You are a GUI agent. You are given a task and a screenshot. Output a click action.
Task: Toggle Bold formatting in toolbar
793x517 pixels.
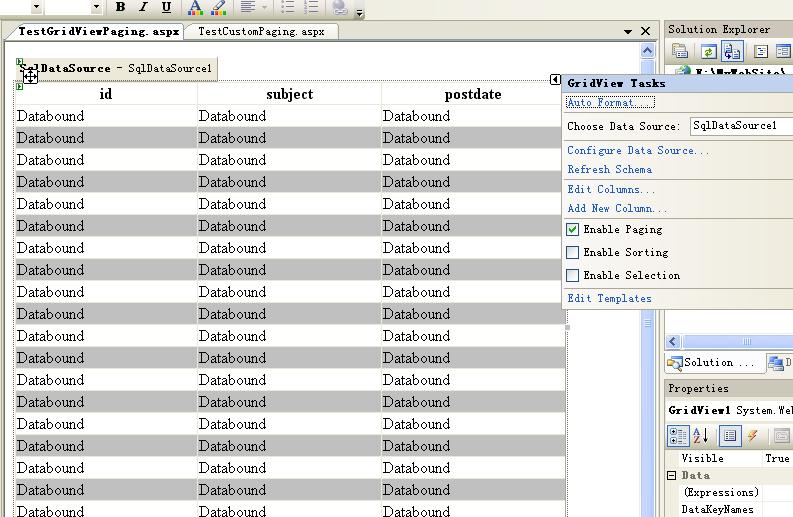(121, 7)
